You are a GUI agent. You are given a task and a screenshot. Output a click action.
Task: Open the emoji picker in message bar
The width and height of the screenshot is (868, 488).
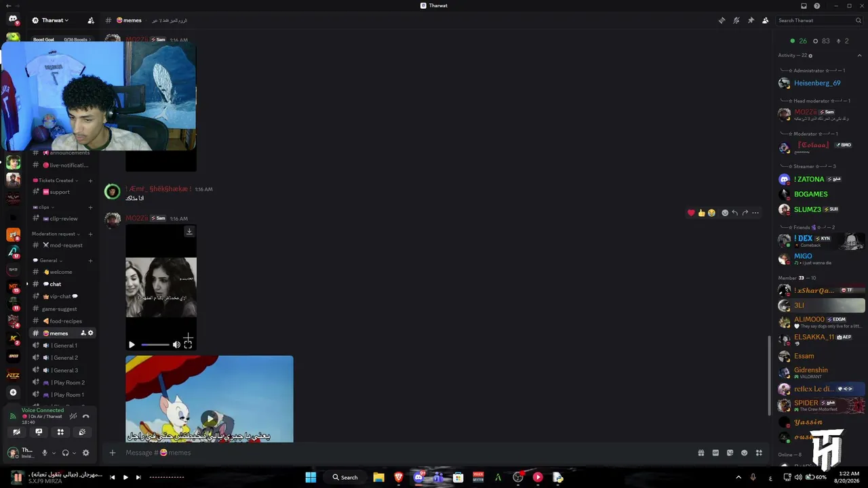(x=745, y=453)
